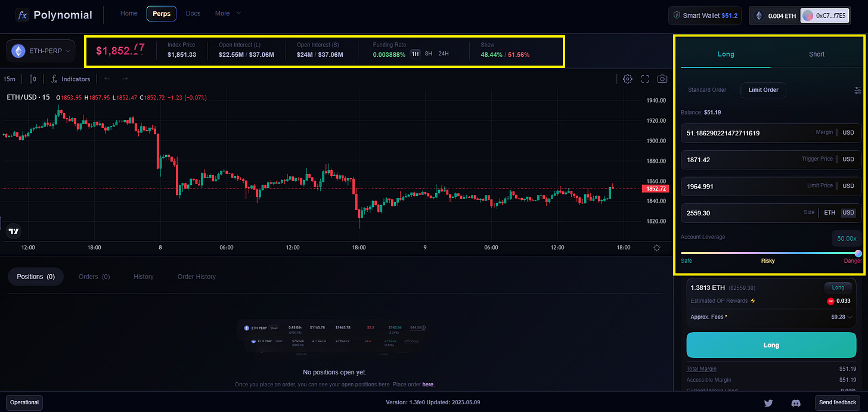Image resolution: width=868 pixels, height=412 pixels.
Task: Click the 'here' place order link
Action: [x=428, y=385]
